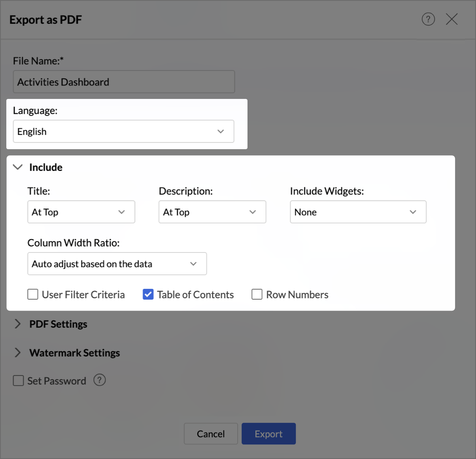
Task: Expand the PDF Settings section
Action: [18, 324]
